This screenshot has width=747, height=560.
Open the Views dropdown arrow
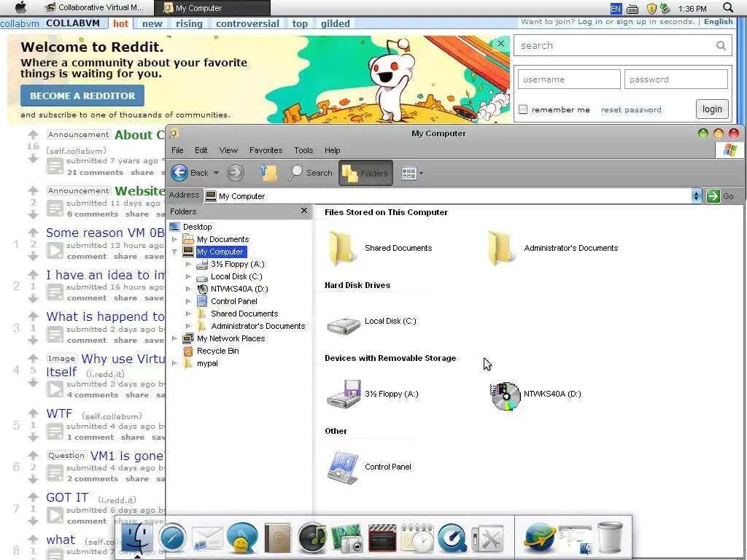[421, 174]
